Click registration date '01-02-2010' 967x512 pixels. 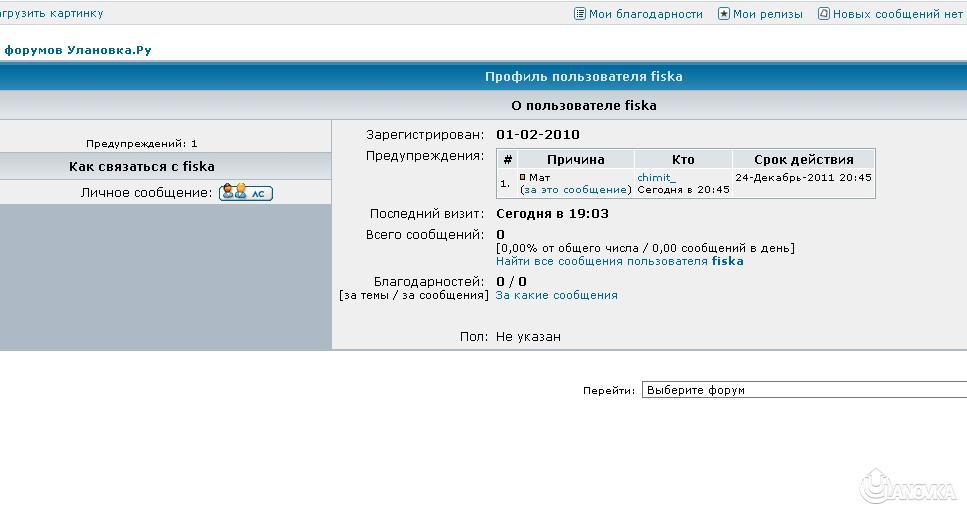click(538, 135)
